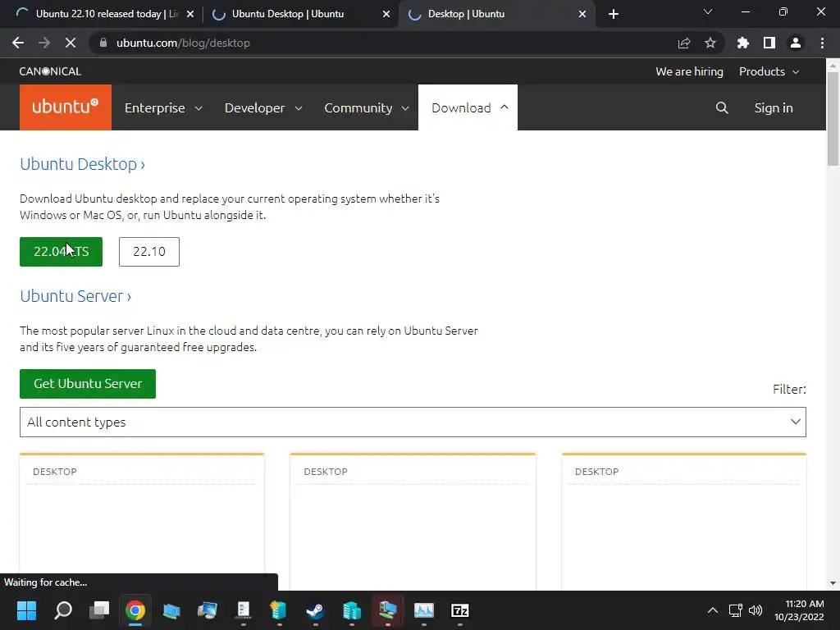Open a new browser tab

614,14
